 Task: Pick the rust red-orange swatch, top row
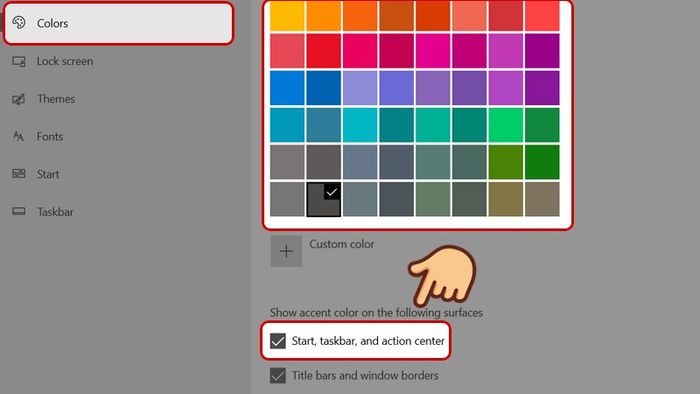point(433,16)
